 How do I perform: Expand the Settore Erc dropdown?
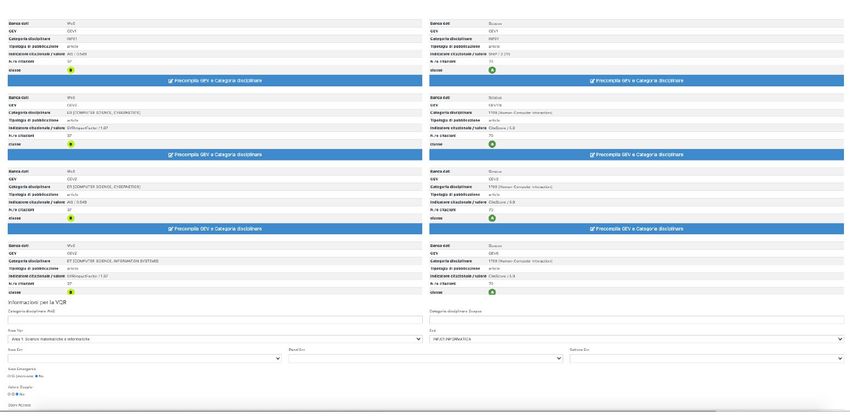(706, 358)
